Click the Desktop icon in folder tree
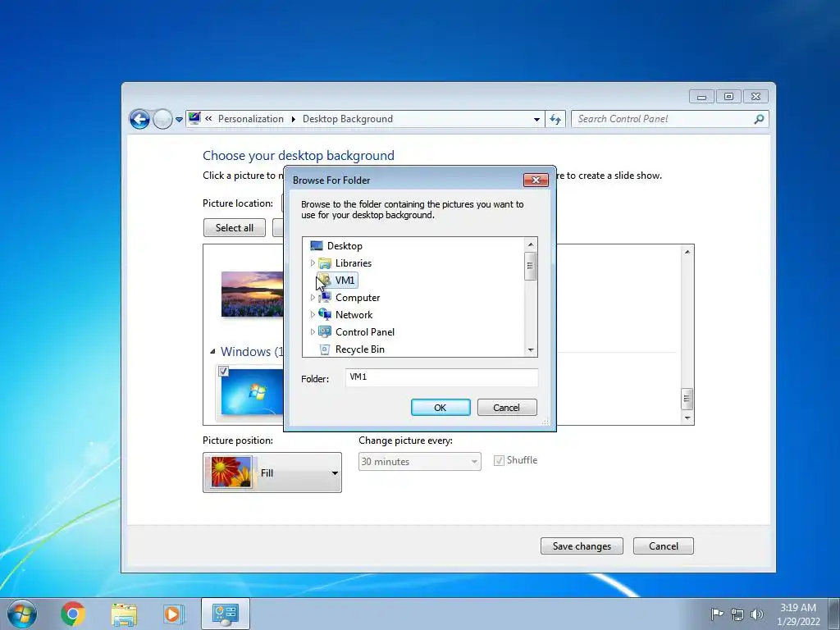 (x=317, y=246)
